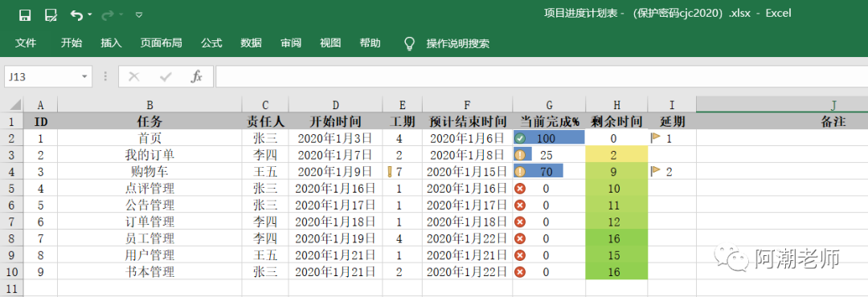Click the formula bar Enter checkmark icon
Image resolution: width=868 pixels, height=297 pixels.
pyautogui.click(x=166, y=77)
